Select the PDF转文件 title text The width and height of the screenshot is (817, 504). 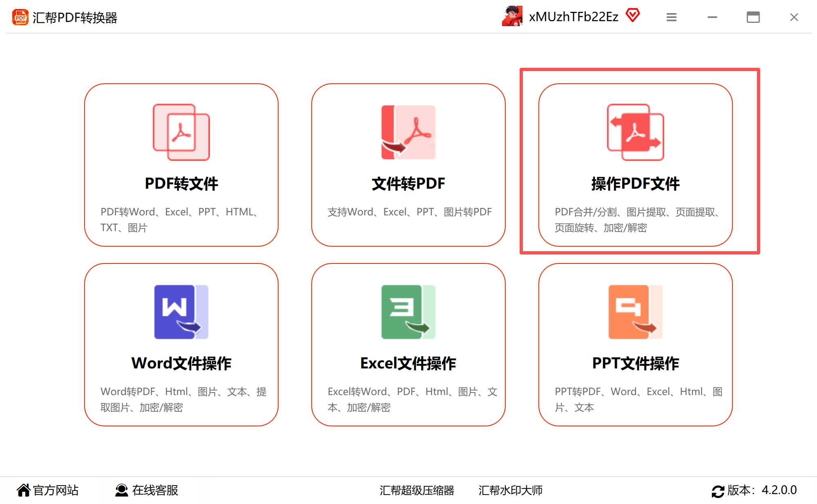click(181, 184)
